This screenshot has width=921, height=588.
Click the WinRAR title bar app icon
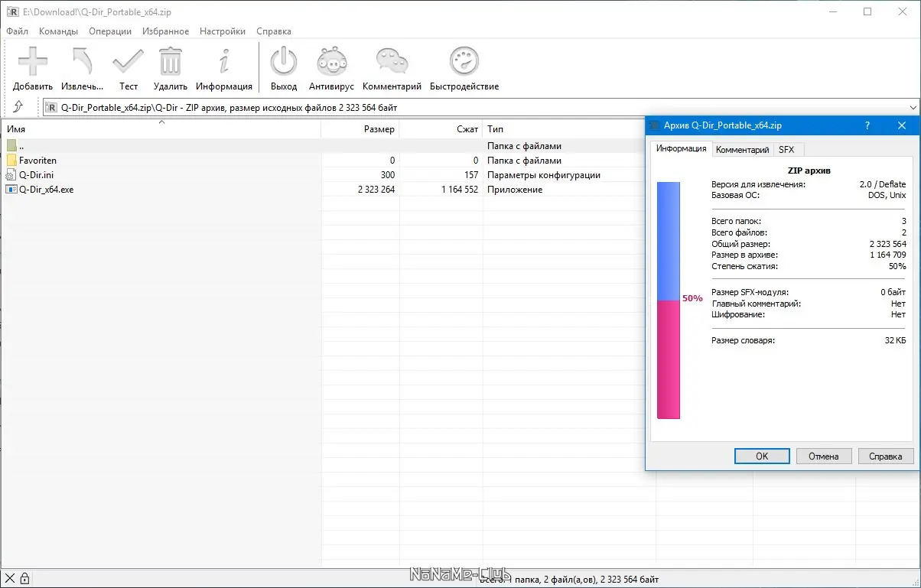tap(11, 12)
